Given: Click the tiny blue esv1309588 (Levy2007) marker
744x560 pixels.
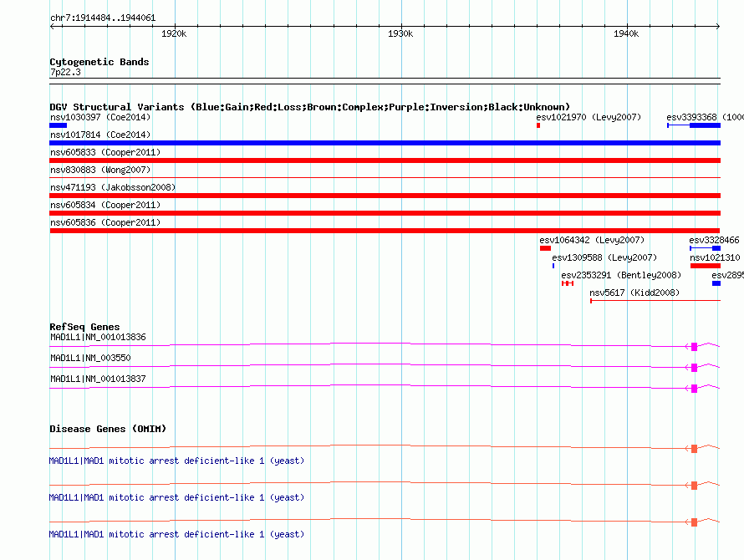Looking at the screenshot, I should (553, 266).
